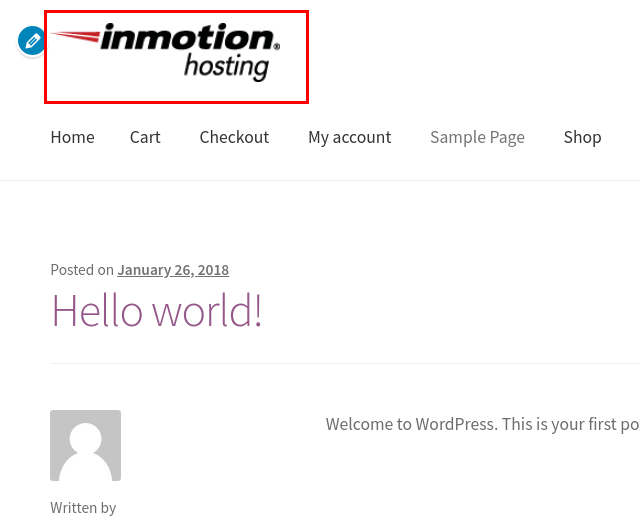Viewport: 640px width, 523px height.
Task: Click the separator line under the navigation menu
Action: [x=320, y=180]
